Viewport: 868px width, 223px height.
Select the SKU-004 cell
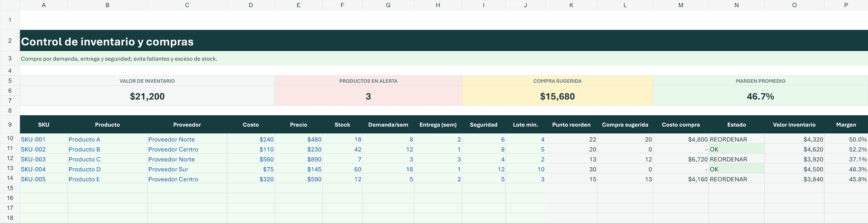(44, 169)
